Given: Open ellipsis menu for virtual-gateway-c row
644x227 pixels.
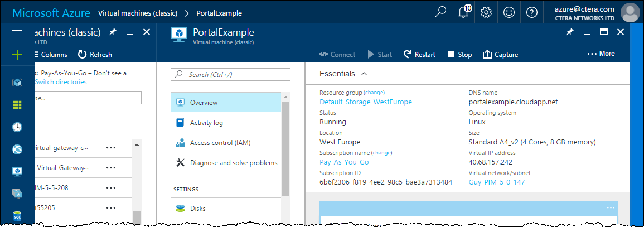Looking at the screenshot, I should click(x=111, y=148).
